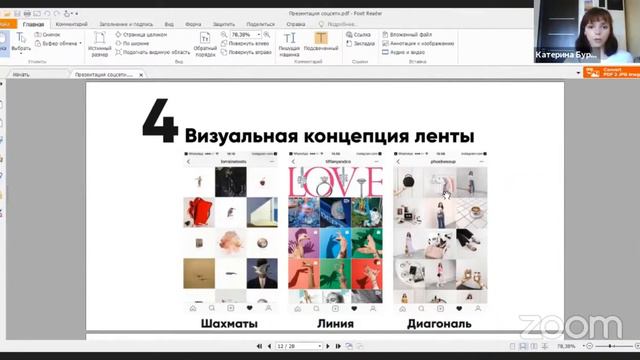
Task: Open the Главная ribbon tab
Action: pyautogui.click(x=33, y=24)
